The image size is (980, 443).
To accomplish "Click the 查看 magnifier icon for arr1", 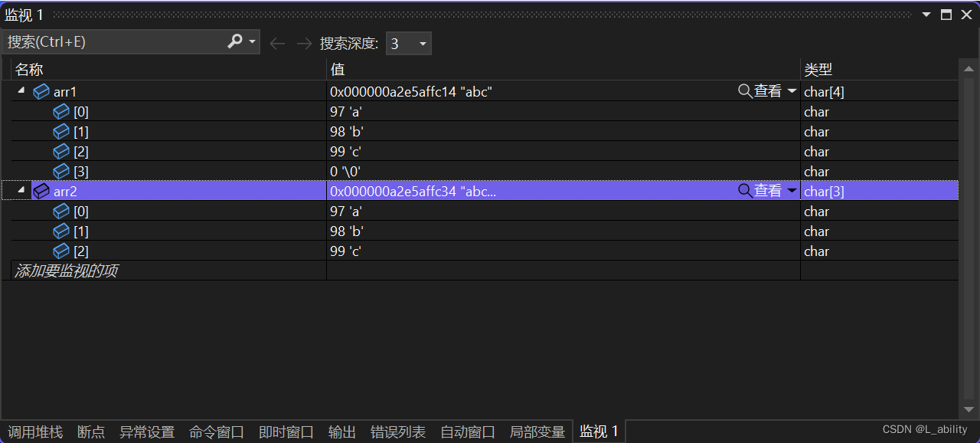I will (x=743, y=90).
